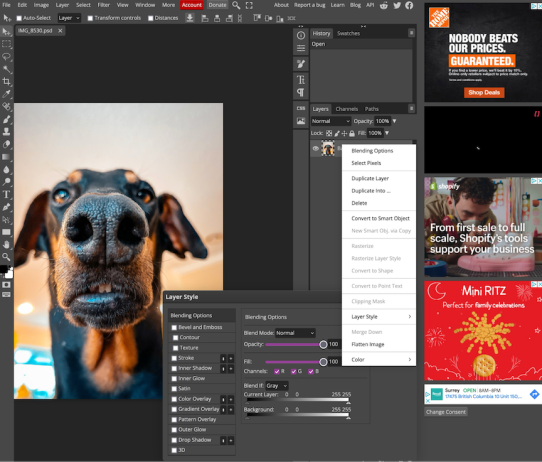The image size is (542, 462).
Task: Select the Rectangle Select tool
Action: [6, 44]
